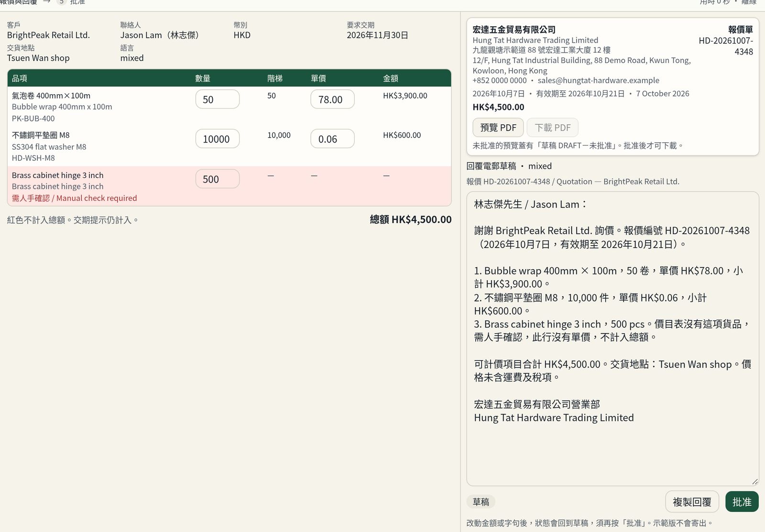Select the company name 宏達五金貿易有限公司 heading
Viewport: 765px width, 532px height.
point(514,30)
